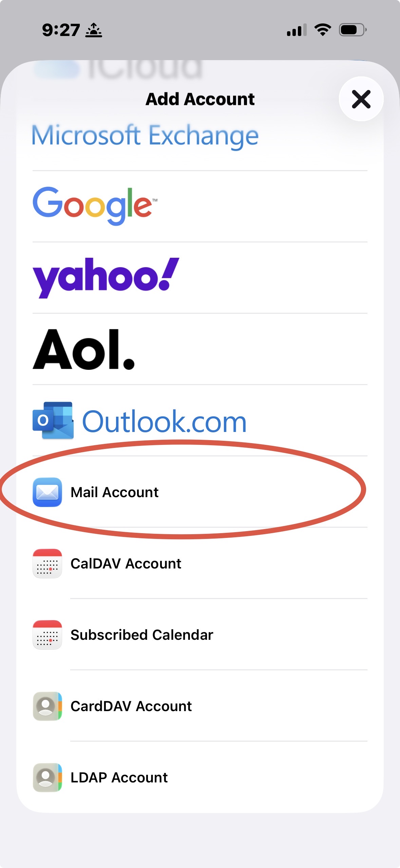Tap the cellular signal bars
The height and width of the screenshot is (868, 400).
pyautogui.click(x=297, y=30)
